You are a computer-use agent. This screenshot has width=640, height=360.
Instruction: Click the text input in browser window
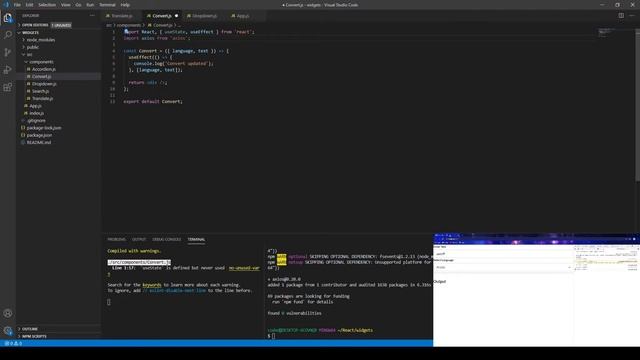click(x=503, y=254)
